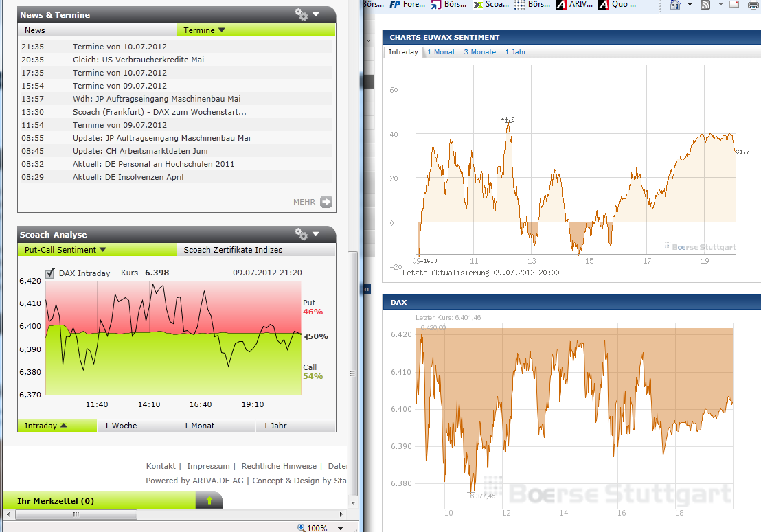
Task: Click 21:35 'Termine von 10.07.2012' entry
Action: click(120, 47)
